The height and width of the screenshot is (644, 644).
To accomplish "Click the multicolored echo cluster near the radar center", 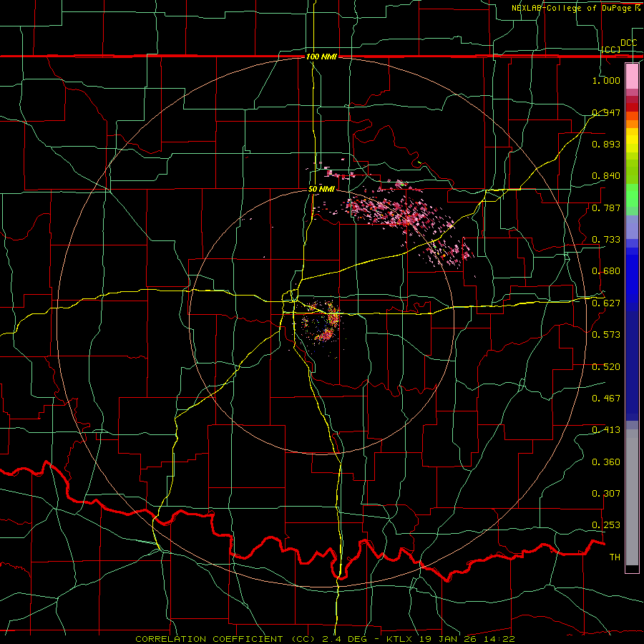I will coord(323,324).
